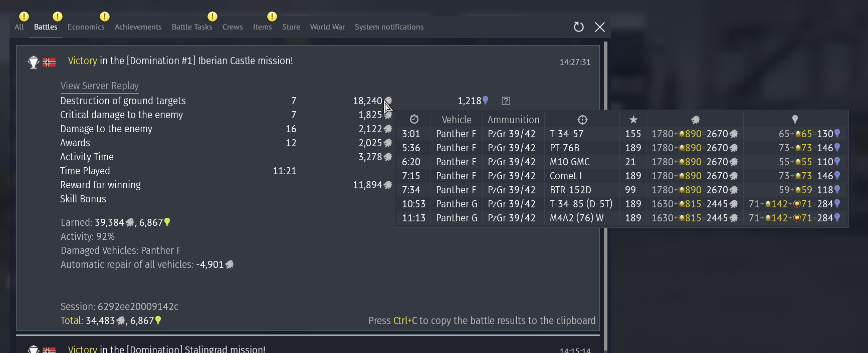Click the warning badge above Items tab
The image size is (868, 353).
[272, 17]
